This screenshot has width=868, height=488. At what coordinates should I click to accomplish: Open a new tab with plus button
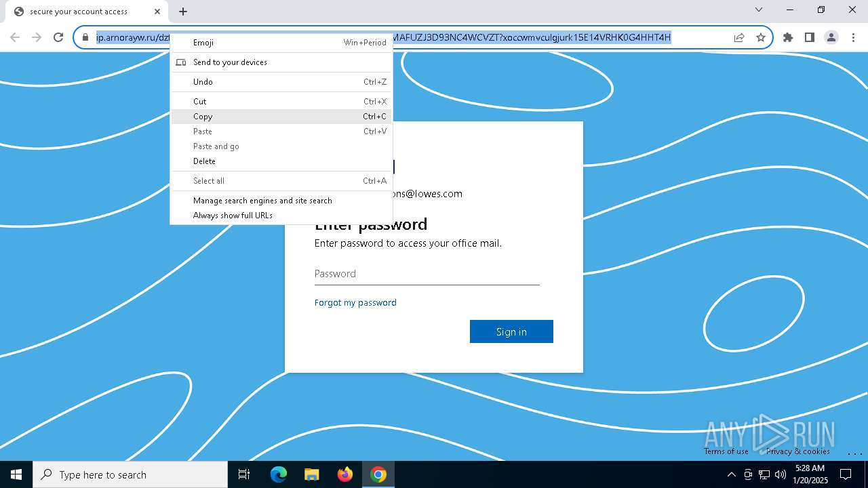point(183,12)
